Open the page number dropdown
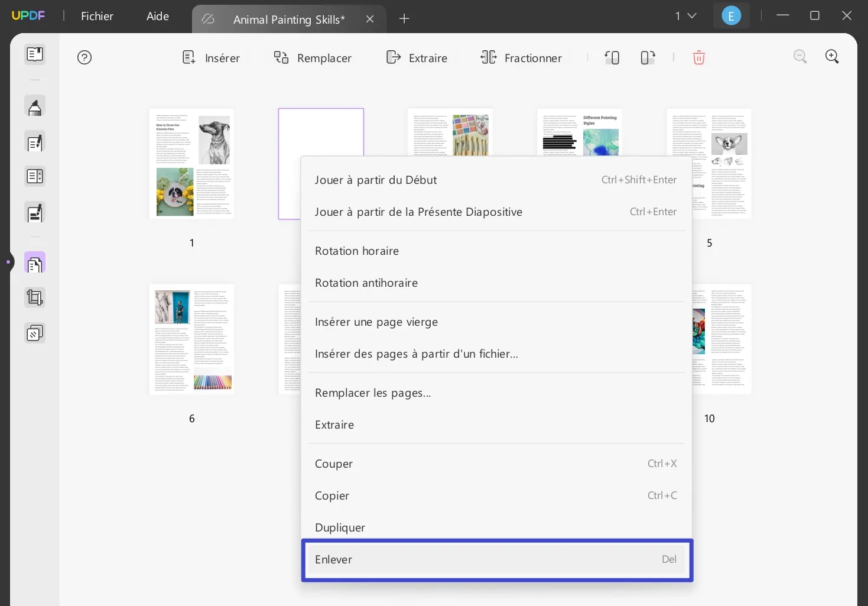Screen dimensions: 868x606 (684, 16)
